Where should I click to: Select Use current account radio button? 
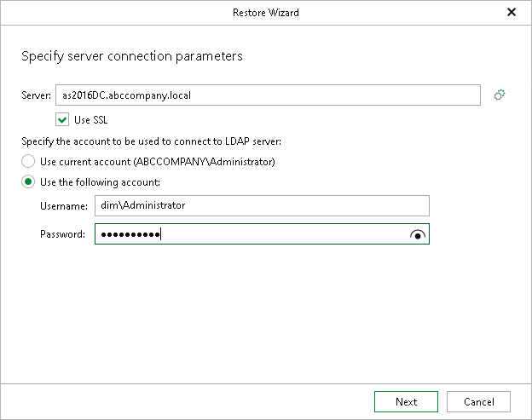tap(28, 161)
